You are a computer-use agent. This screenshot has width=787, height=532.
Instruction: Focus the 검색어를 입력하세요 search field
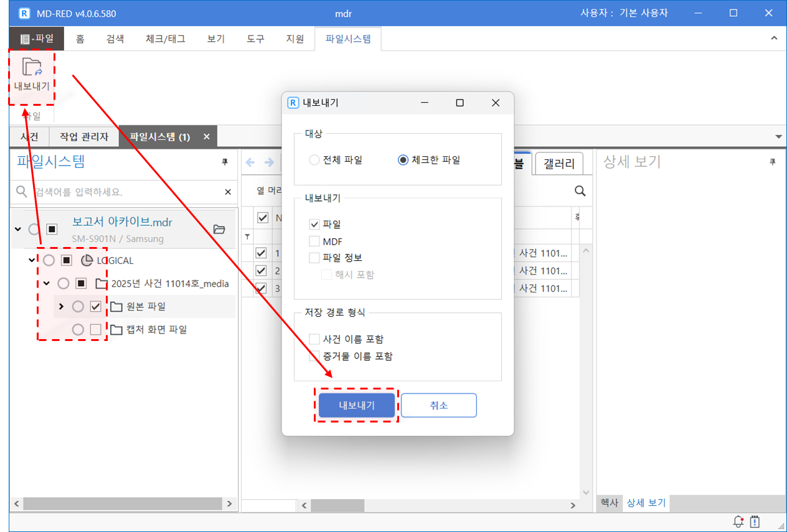click(x=125, y=192)
